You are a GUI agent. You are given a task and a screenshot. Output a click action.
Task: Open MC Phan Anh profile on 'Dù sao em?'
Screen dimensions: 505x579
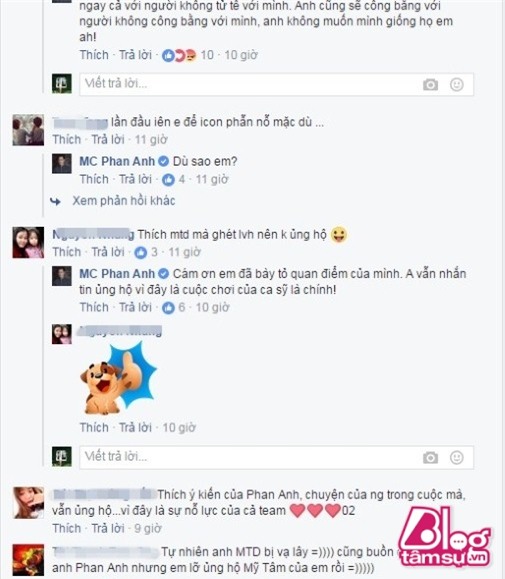coord(117,161)
